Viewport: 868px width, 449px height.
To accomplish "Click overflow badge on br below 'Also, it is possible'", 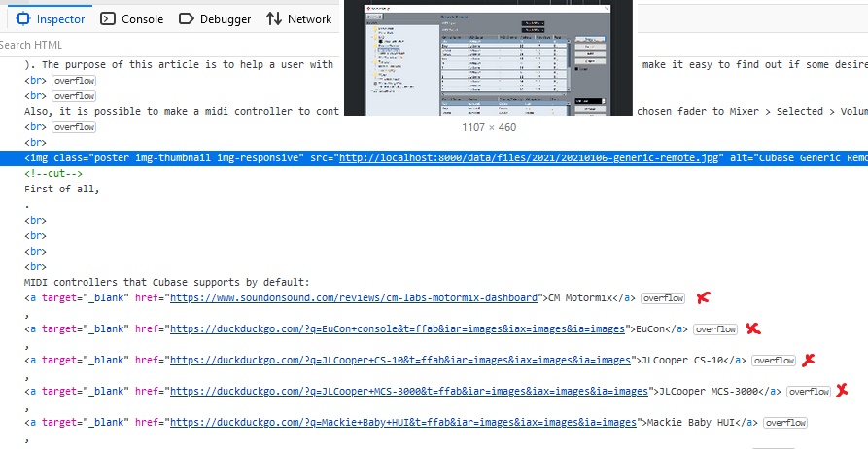I will pos(74,126).
